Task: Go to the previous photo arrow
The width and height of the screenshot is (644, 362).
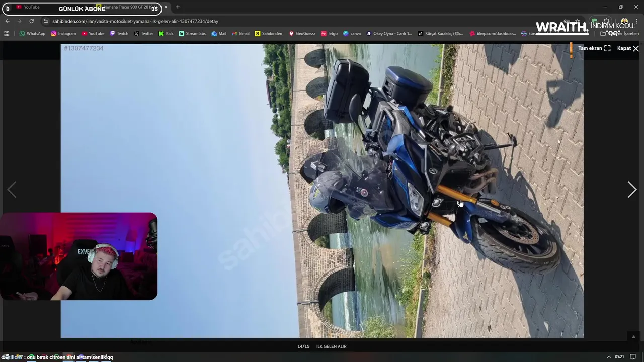Action: coord(12,190)
